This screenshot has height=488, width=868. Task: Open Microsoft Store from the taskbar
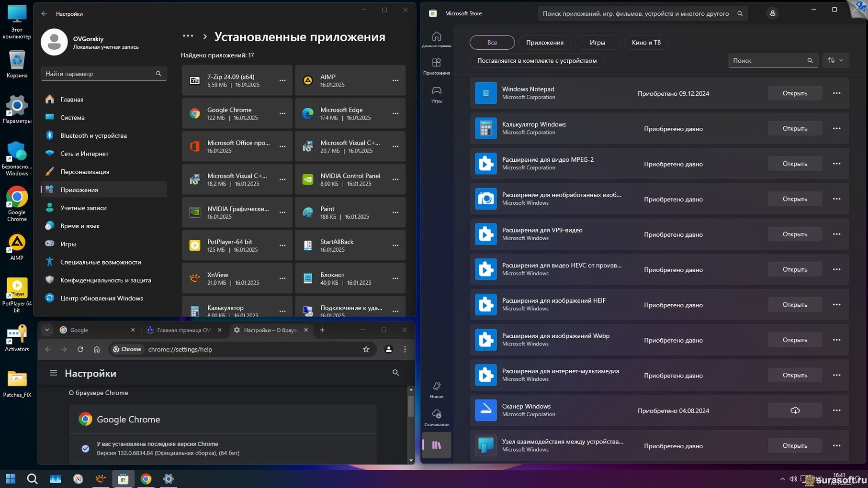click(x=123, y=478)
